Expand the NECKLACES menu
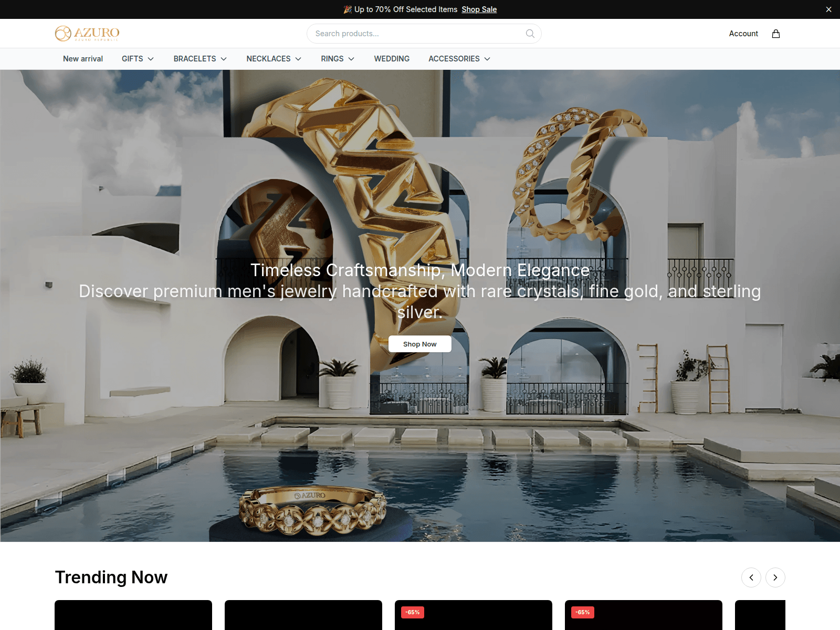This screenshot has width=840, height=630. (x=274, y=59)
